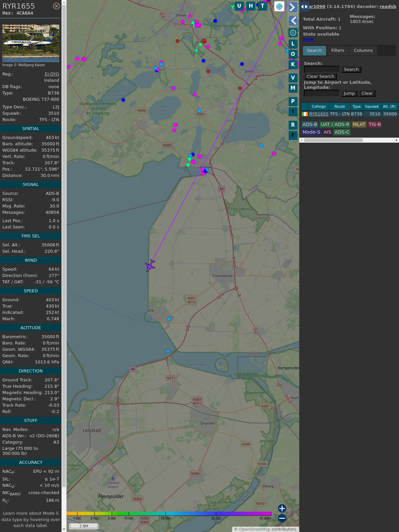Click the Irish flag icon in table row
This screenshot has width=399, height=532.
click(x=305, y=114)
